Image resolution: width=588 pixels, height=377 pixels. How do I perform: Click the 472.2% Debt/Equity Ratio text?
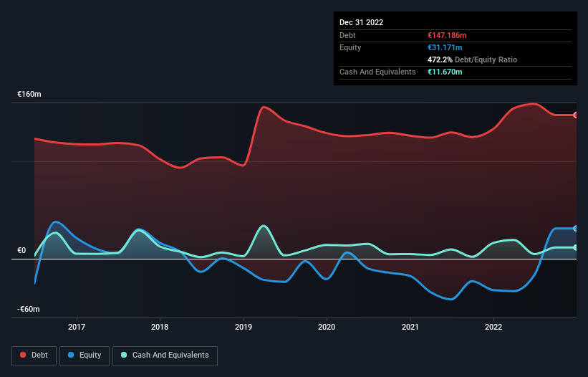pos(472,59)
